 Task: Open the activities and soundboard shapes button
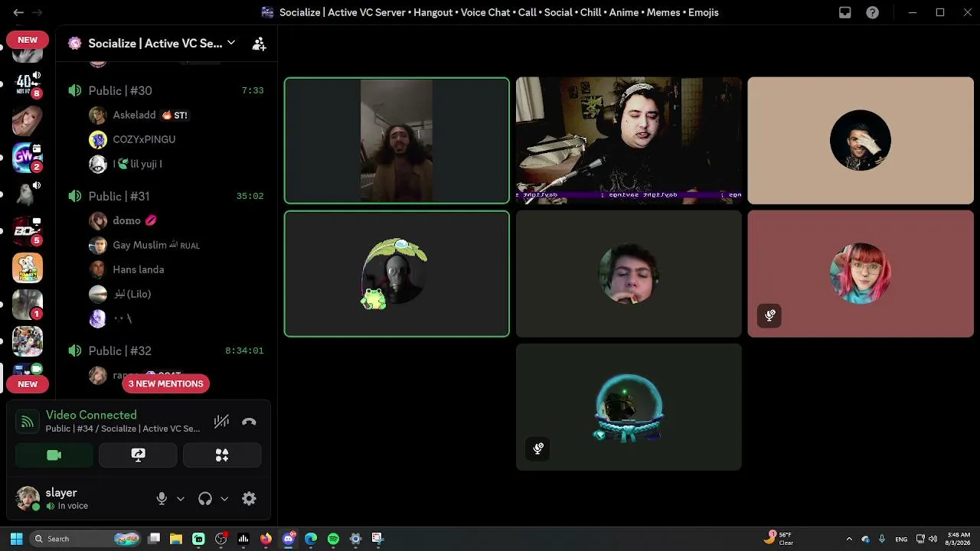[x=222, y=455]
